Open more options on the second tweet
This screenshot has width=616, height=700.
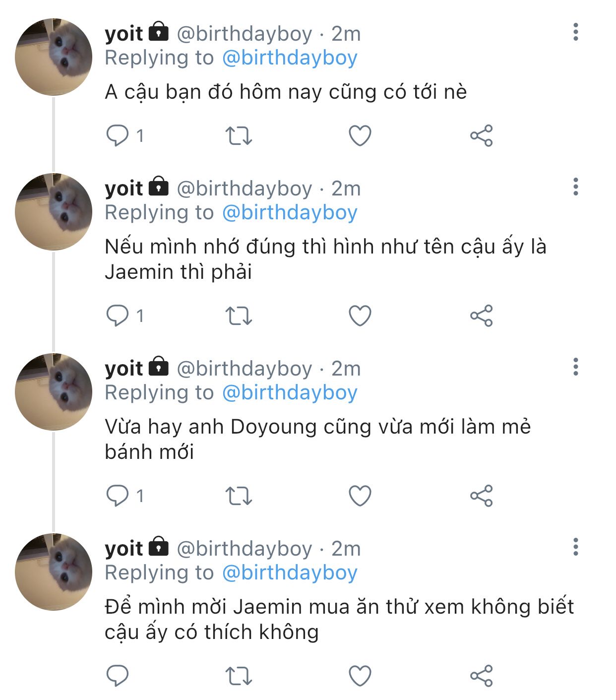point(576,187)
